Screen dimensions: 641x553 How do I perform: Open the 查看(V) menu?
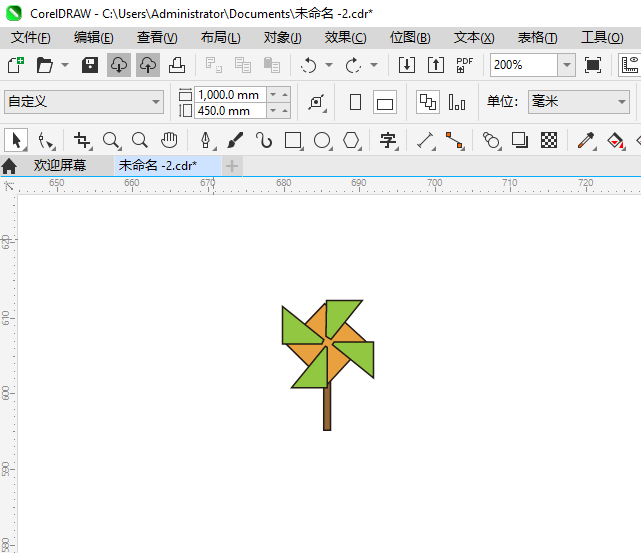pyautogui.click(x=157, y=38)
